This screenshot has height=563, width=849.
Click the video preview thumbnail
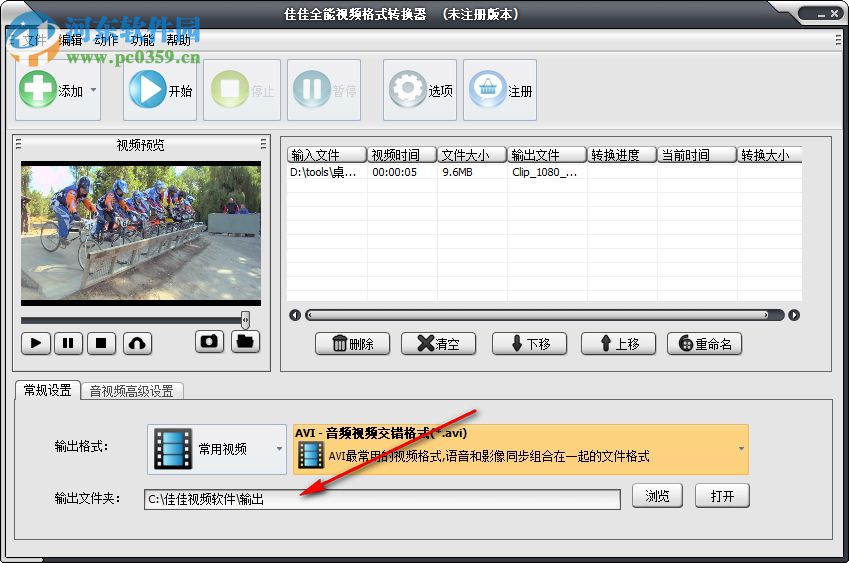click(x=141, y=233)
